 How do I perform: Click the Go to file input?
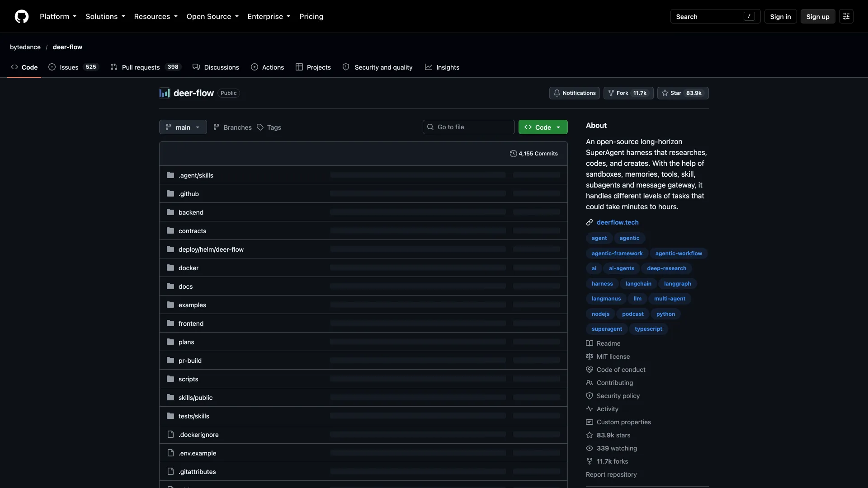(468, 127)
